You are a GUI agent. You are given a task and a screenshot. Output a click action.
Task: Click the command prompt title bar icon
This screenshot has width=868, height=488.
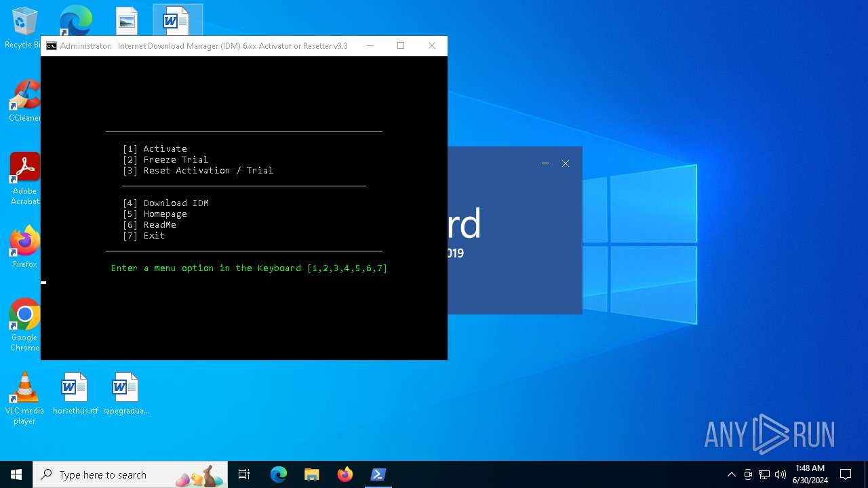tap(52, 46)
